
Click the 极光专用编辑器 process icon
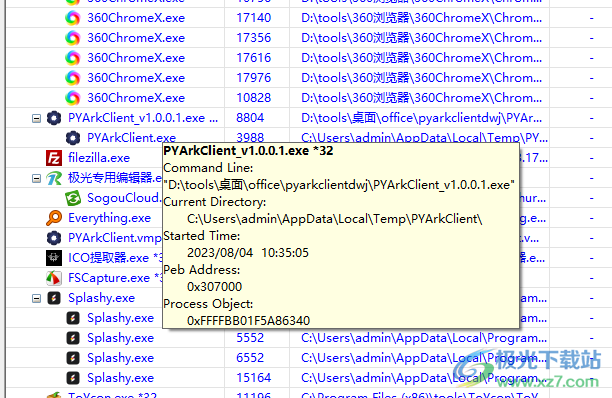[54, 178]
